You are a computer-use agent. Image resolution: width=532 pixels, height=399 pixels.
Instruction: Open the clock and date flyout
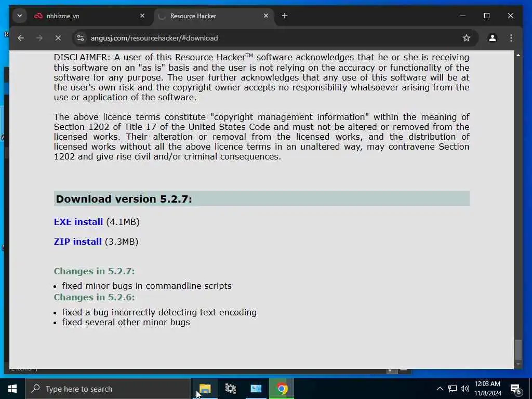point(487,389)
